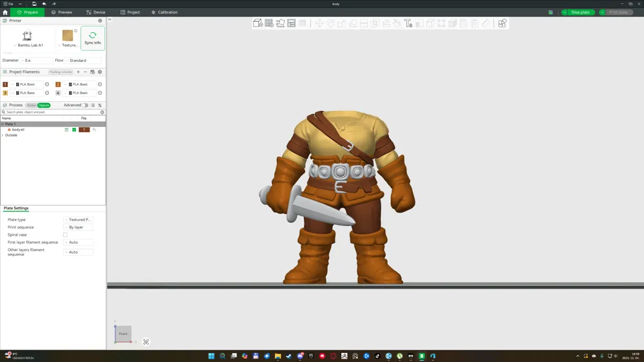
Task: Toggle body.stl printable checkbox
Action: click(74, 130)
